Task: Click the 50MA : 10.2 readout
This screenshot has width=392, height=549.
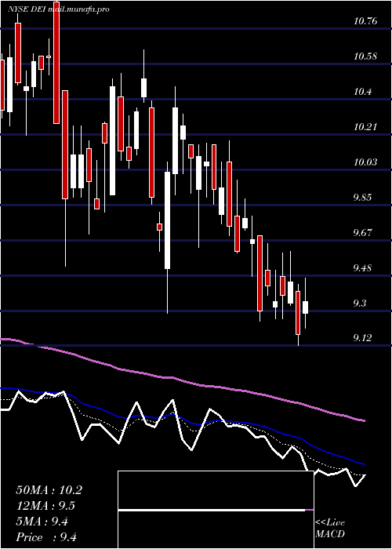Action: pos(49,490)
